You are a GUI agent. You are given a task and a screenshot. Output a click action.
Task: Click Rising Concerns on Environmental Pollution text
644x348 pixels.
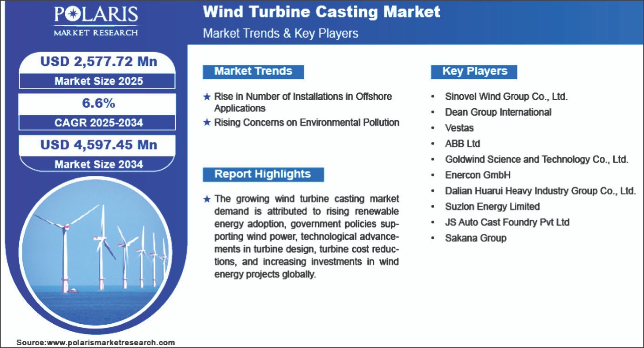[x=307, y=123]
